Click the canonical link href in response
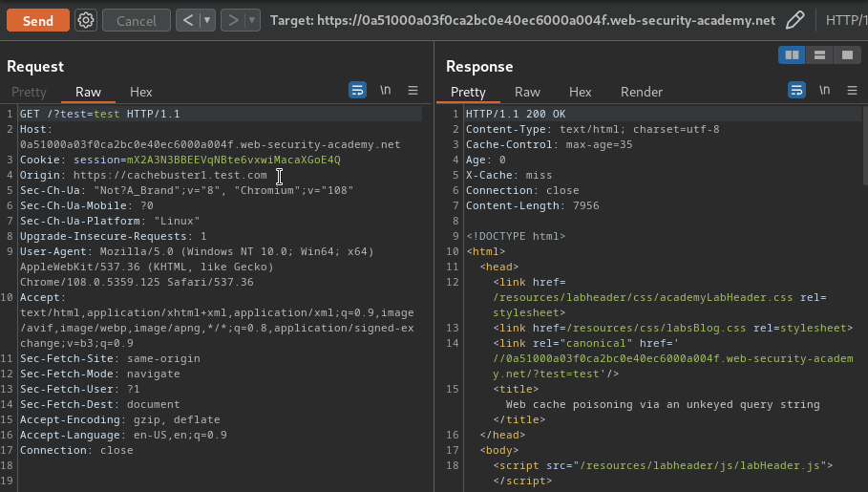The width and height of the screenshot is (868, 492). (x=672, y=366)
